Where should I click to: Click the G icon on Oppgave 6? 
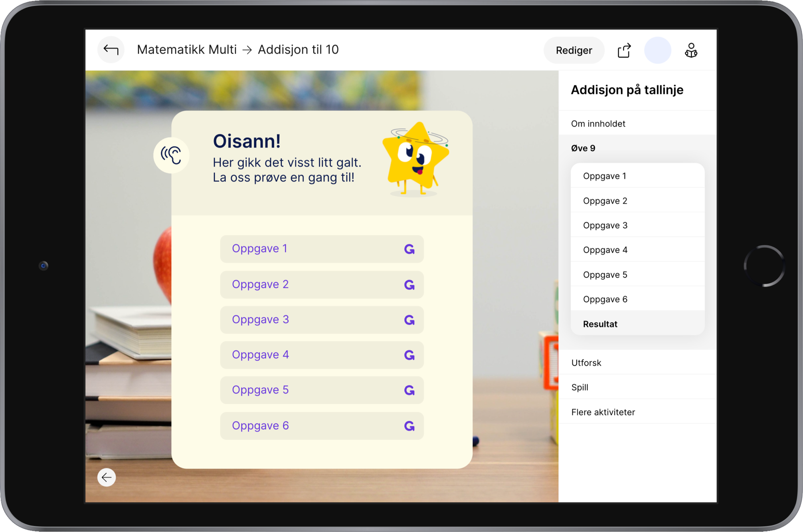click(409, 426)
